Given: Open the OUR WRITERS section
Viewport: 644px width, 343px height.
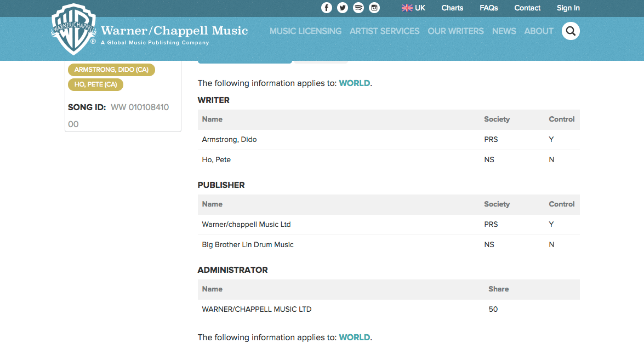Looking at the screenshot, I should point(455,31).
